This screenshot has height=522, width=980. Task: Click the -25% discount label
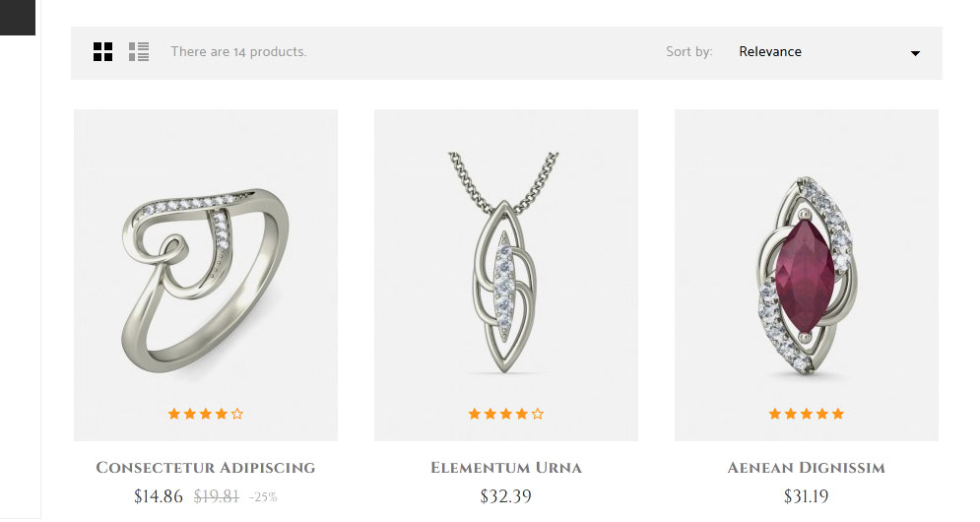(x=263, y=497)
